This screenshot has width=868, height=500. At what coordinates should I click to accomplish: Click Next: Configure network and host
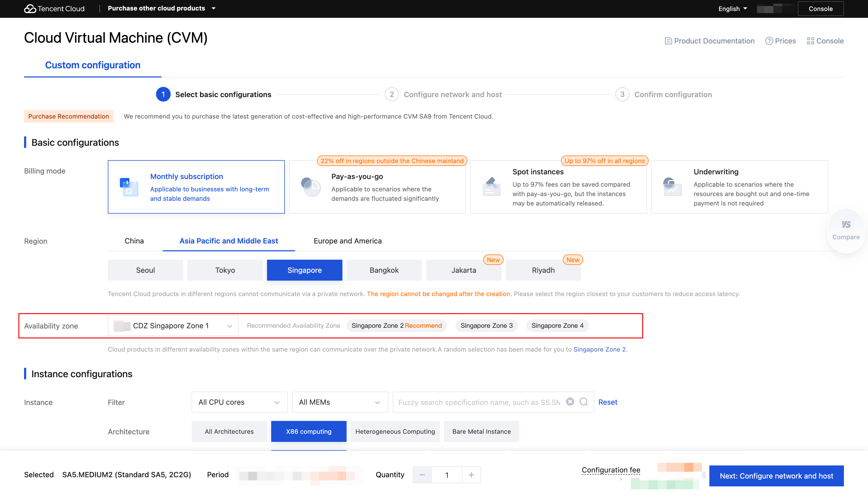[776, 476]
